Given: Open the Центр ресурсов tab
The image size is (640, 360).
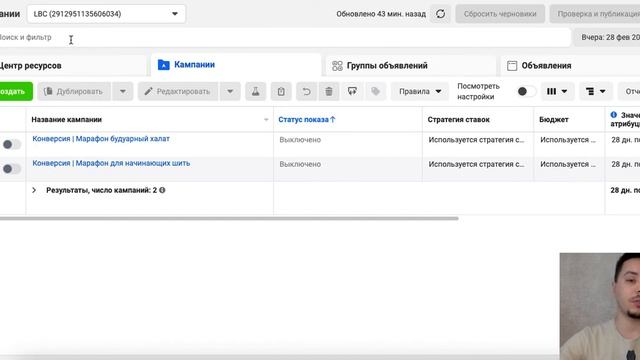Looking at the screenshot, I should click(x=73, y=66).
